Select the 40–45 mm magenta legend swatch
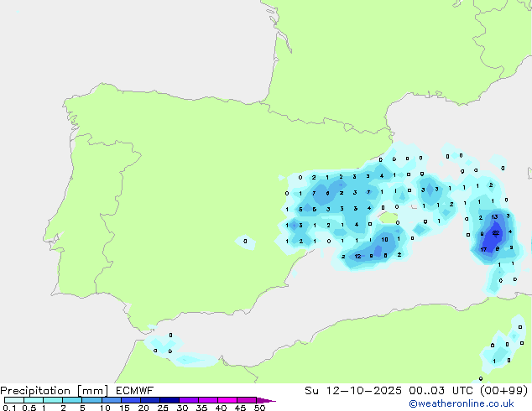The height and width of the screenshot is (411, 532). tap(227, 400)
